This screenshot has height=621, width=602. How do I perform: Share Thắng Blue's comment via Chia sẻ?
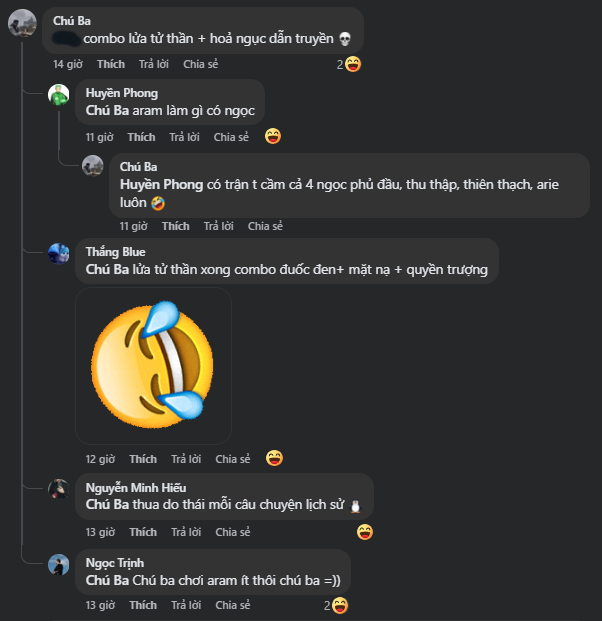(x=233, y=459)
